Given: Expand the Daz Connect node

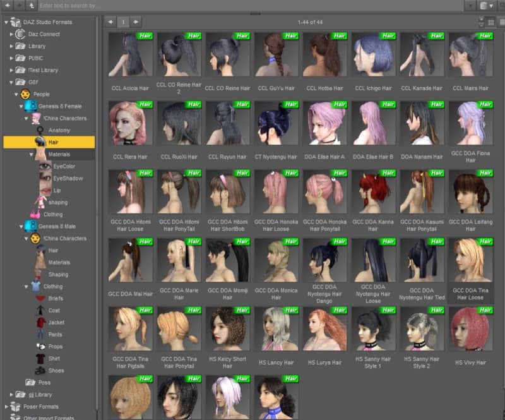Looking at the screenshot, I should 11,34.
